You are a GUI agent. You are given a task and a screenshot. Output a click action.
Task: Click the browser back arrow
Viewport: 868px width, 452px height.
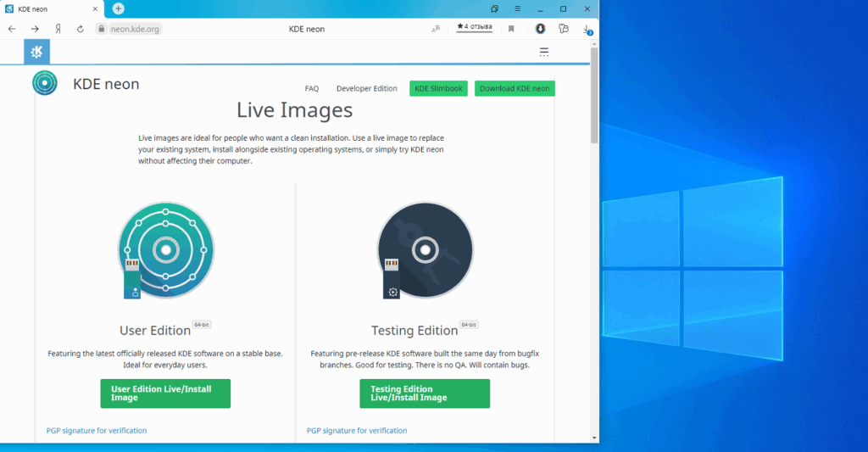pos(12,29)
